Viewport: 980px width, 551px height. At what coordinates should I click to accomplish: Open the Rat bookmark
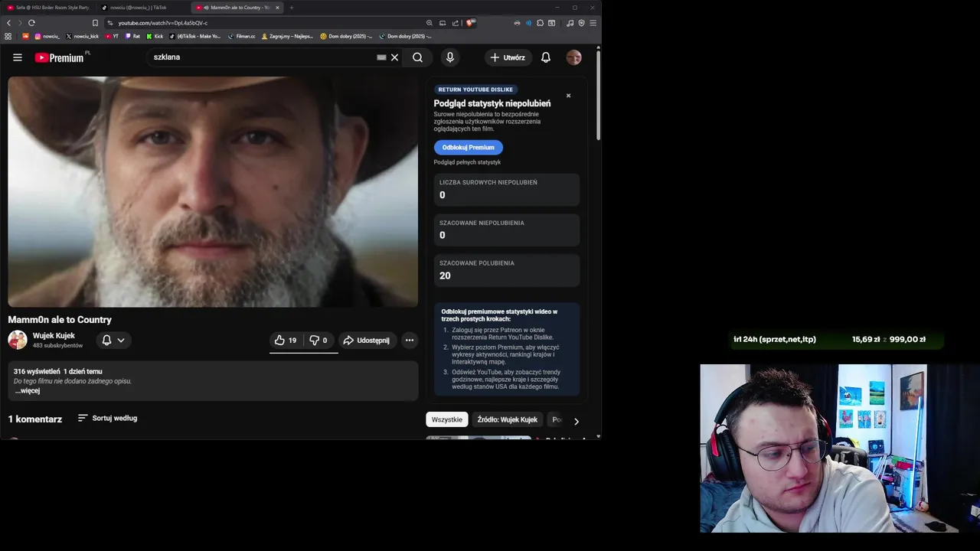point(132,36)
